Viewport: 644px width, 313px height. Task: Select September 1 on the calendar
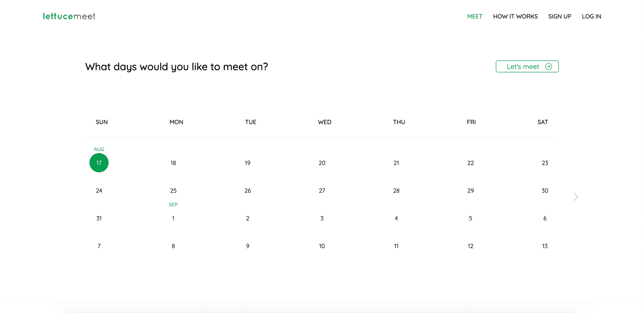173,218
